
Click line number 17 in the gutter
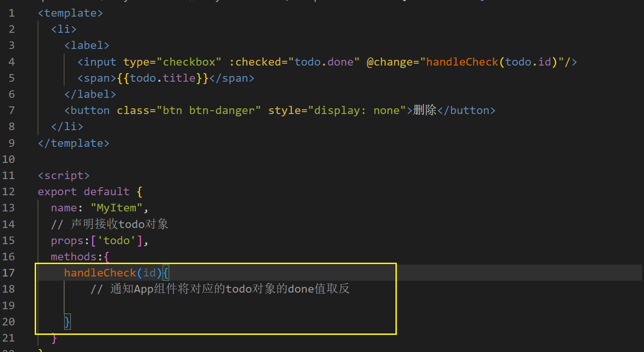point(9,273)
